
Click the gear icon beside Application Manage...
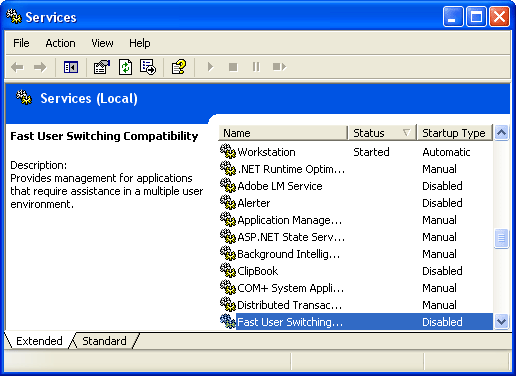(x=228, y=219)
